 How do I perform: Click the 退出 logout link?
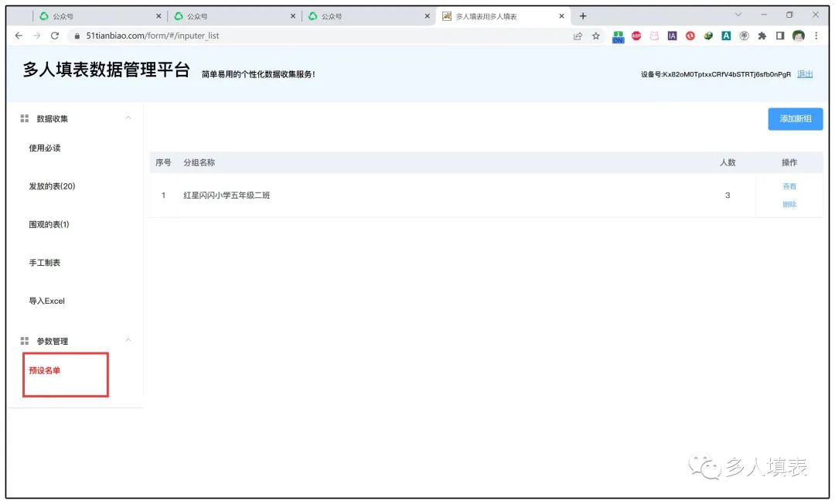coord(805,74)
